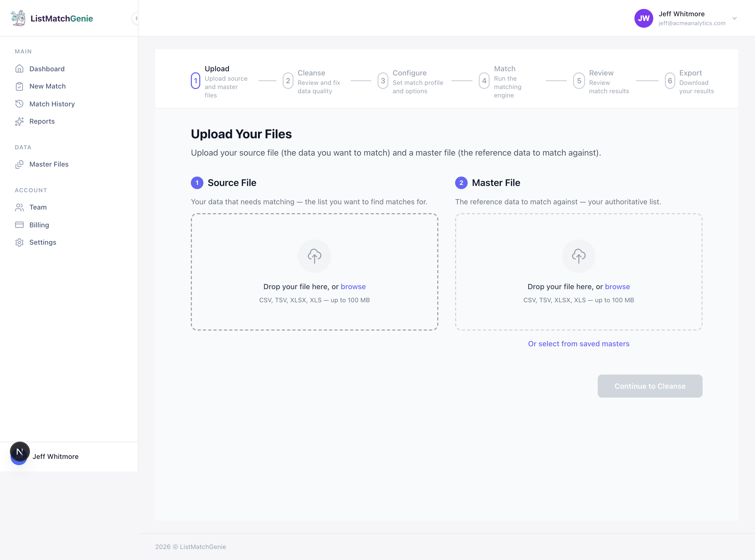Viewport: 755px width, 560px height.
Task: Click browse in the Source File dropzone
Action: point(353,287)
